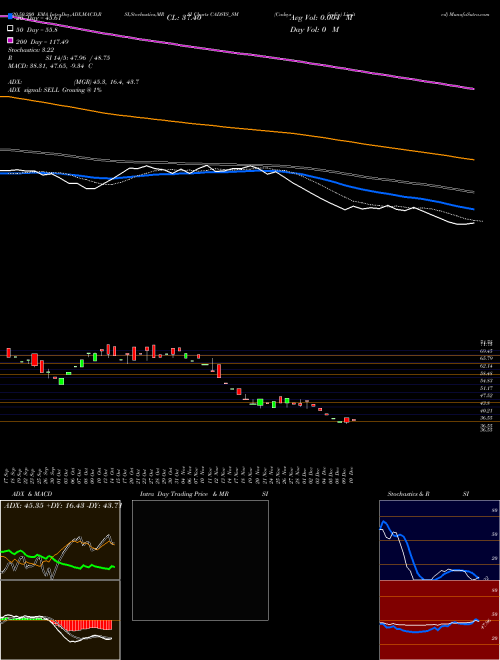Click the magenta 200 Day legend swatch
This screenshot has width=500, height=660.
click(10, 41)
